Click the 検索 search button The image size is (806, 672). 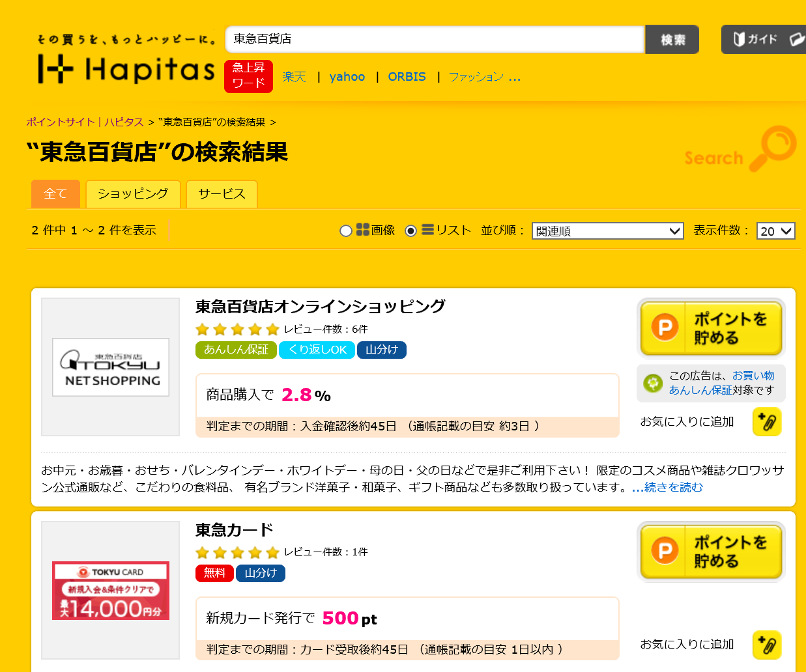672,40
